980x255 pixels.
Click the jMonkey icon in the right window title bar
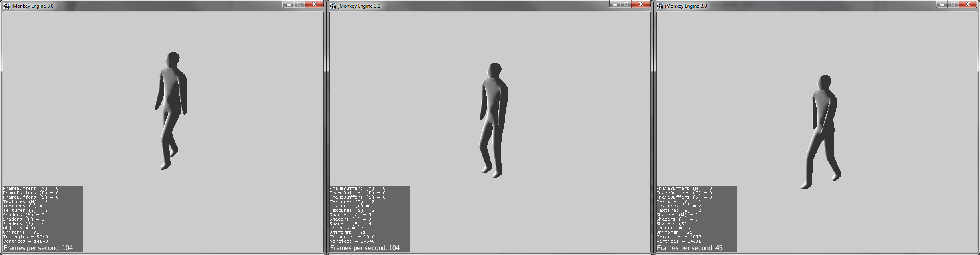[x=660, y=6]
